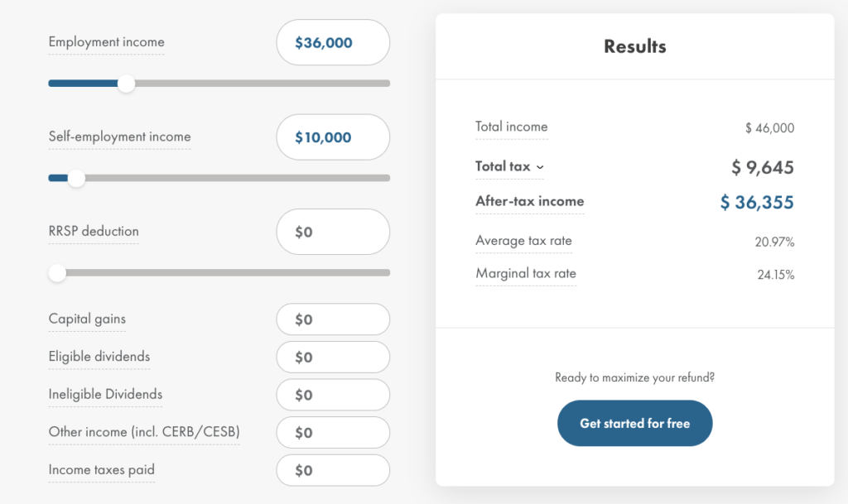Click the Capital gains input field
The width and height of the screenshot is (848, 504).
coord(333,319)
